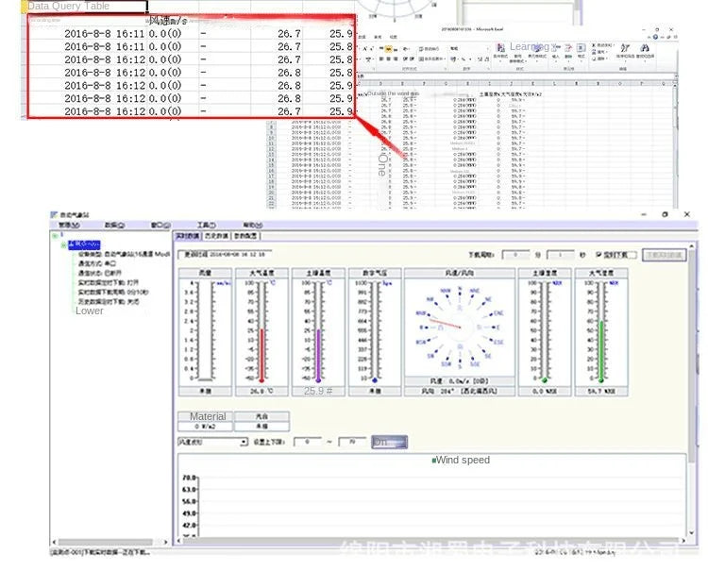Viewport: 708px width, 588px height.
Task: Click the upper limit input field
Action: 352,442
